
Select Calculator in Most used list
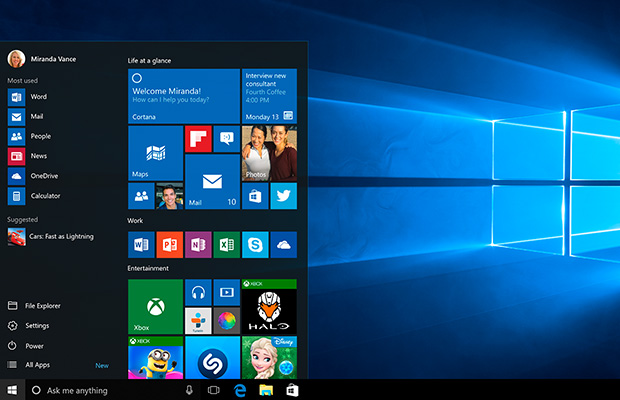click(44, 196)
